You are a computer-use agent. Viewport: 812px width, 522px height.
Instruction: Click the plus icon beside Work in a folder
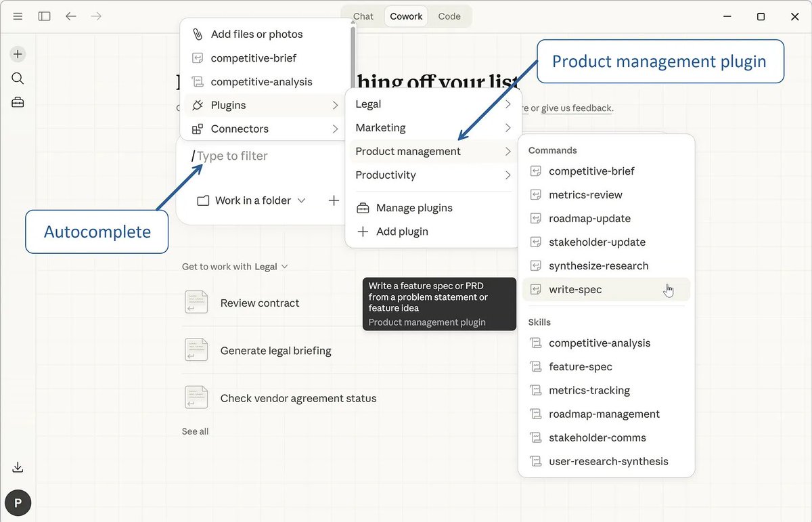[x=334, y=200]
